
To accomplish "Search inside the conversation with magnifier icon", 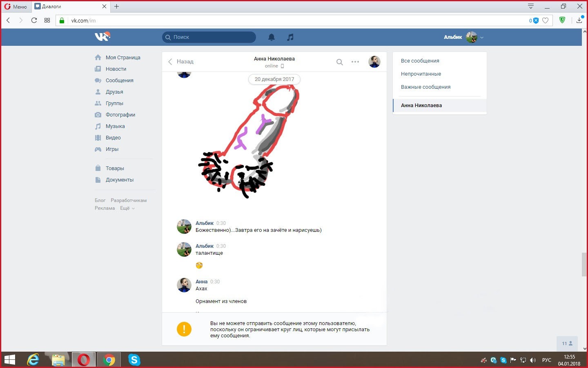I will coord(339,62).
